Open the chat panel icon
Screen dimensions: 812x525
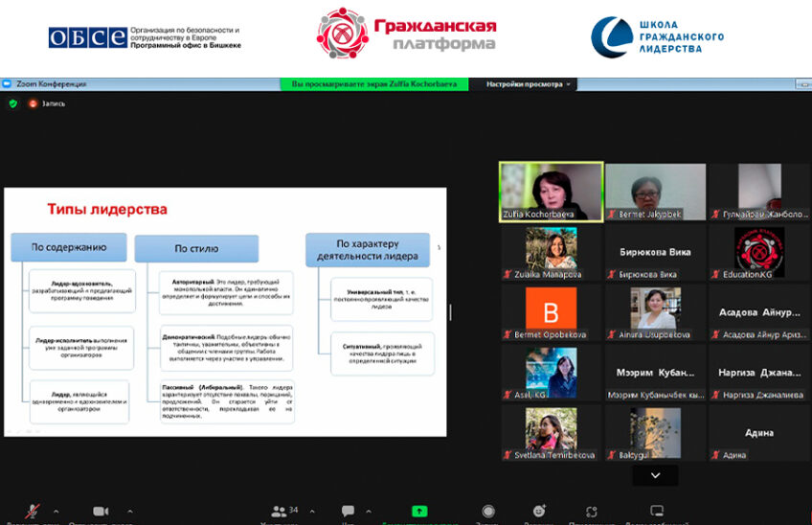pos(348,512)
